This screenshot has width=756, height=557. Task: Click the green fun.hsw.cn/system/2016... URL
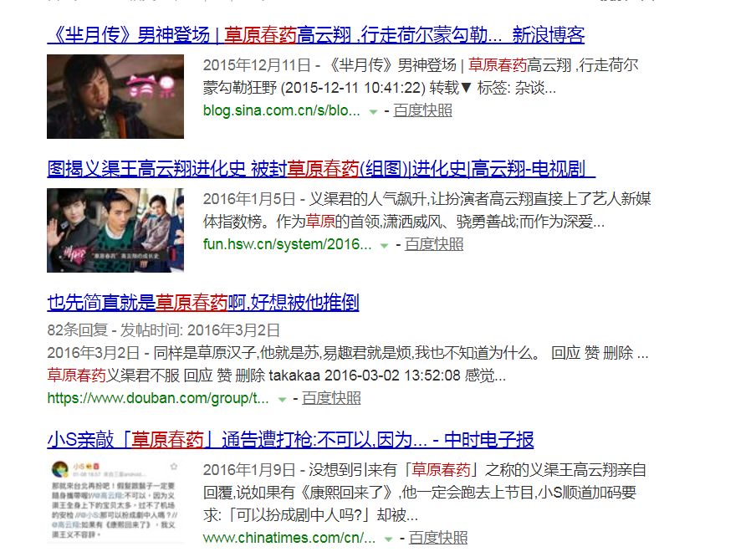pos(288,244)
